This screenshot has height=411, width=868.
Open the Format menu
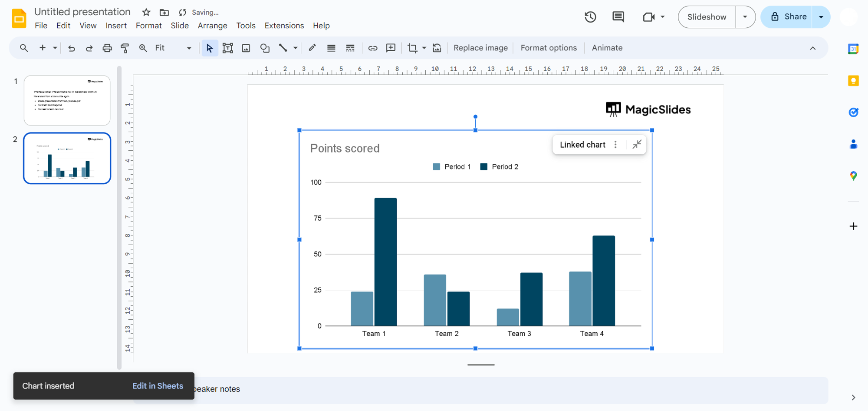[148, 26]
